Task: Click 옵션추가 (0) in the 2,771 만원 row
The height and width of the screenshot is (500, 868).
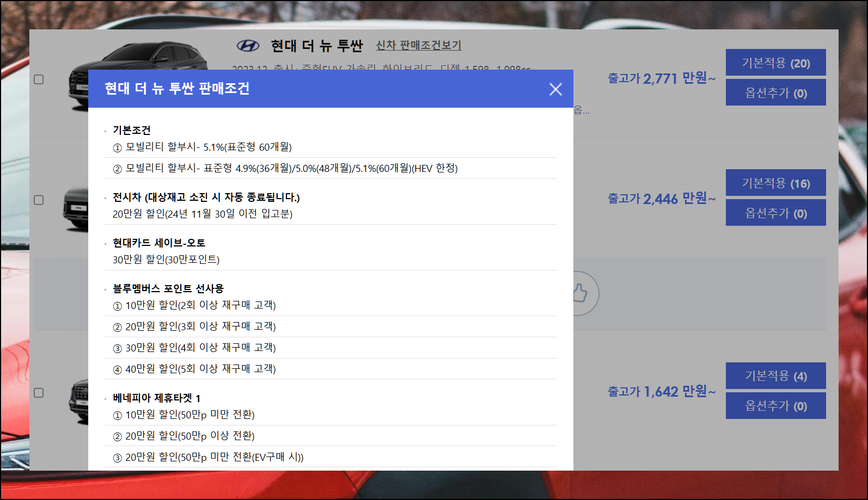Action: click(x=775, y=92)
